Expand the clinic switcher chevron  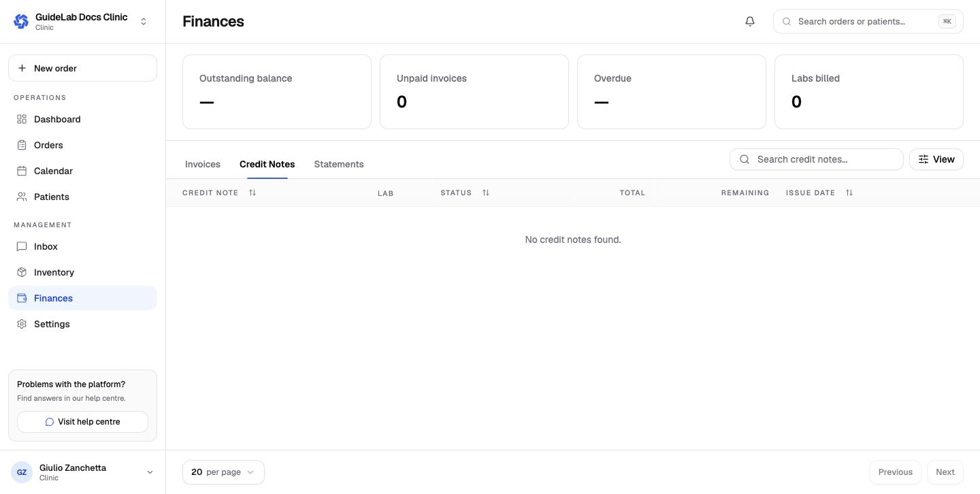click(x=144, y=22)
